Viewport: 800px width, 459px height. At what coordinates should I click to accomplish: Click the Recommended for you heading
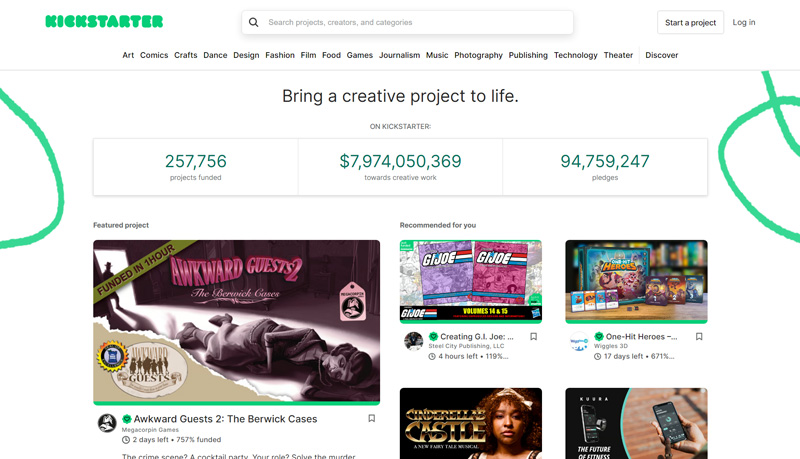(438, 225)
